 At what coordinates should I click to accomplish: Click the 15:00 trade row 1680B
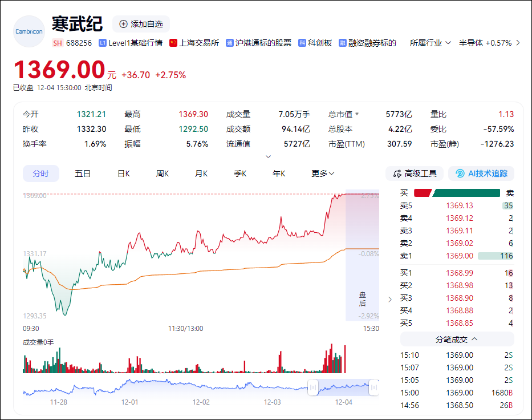[x=502, y=393]
